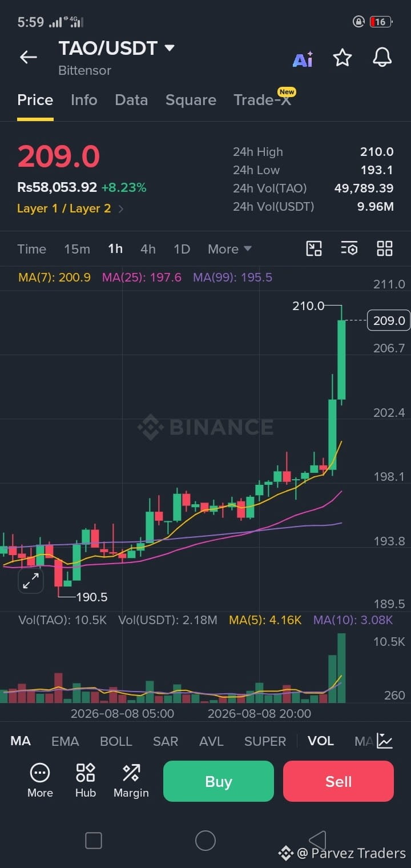
Task: Switch to the Info tab
Action: (84, 100)
